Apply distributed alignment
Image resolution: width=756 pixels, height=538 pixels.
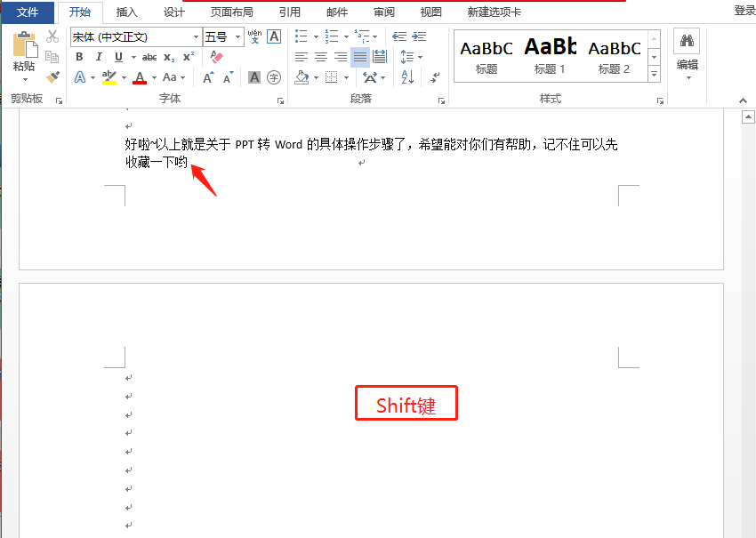click(380, 57)
